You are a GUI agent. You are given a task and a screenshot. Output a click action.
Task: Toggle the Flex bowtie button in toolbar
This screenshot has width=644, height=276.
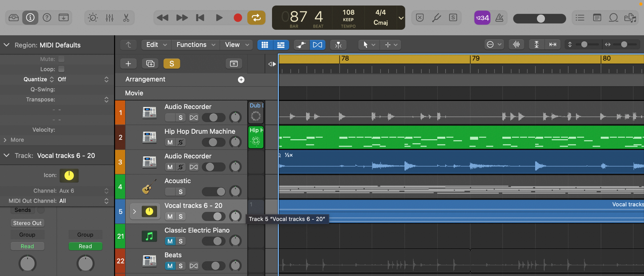coord(317,45)
